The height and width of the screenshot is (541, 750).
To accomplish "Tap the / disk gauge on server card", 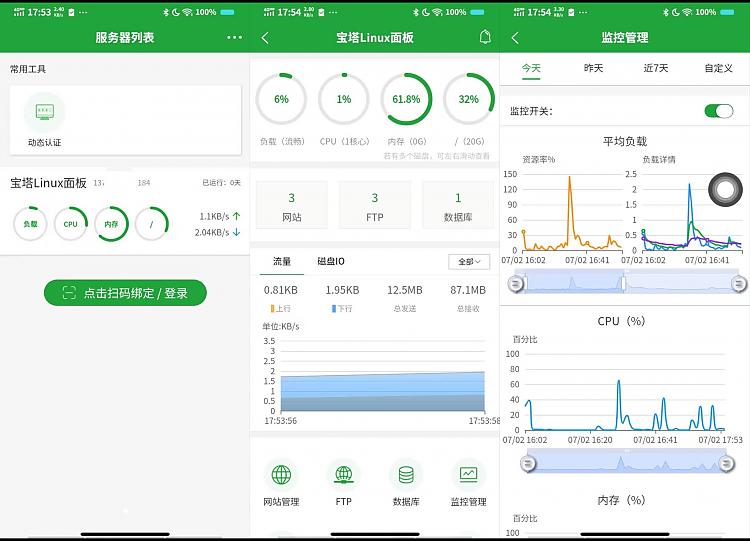I will (x=152, y=224).
